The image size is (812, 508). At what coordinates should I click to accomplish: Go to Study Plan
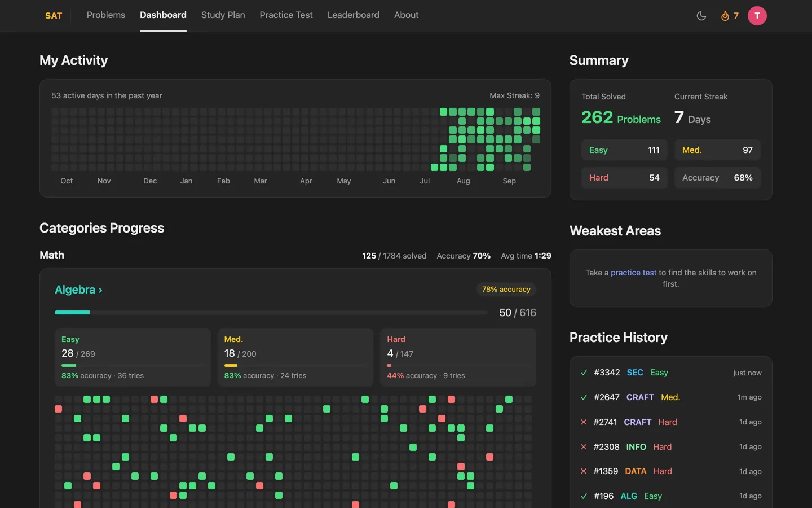coord(223,15)
